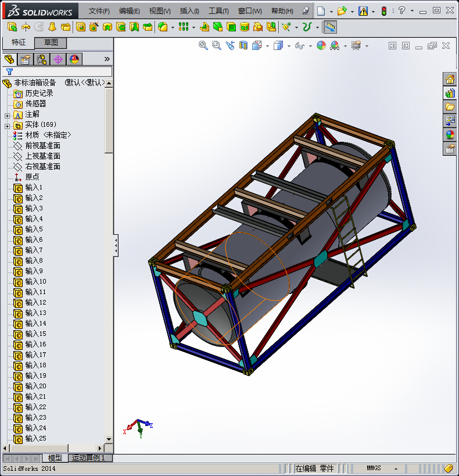
Task: Switch to PropertyManager tab
Action: tap(26, 59)
